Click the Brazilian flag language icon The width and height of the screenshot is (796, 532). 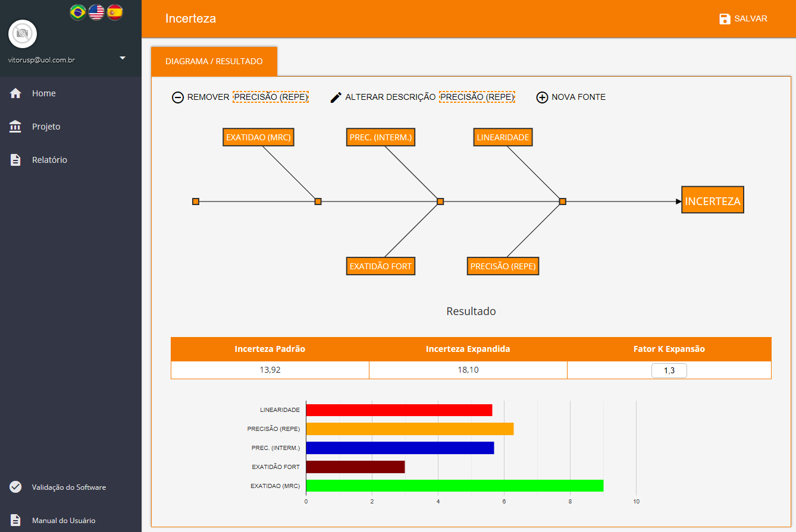click(78, 12)
